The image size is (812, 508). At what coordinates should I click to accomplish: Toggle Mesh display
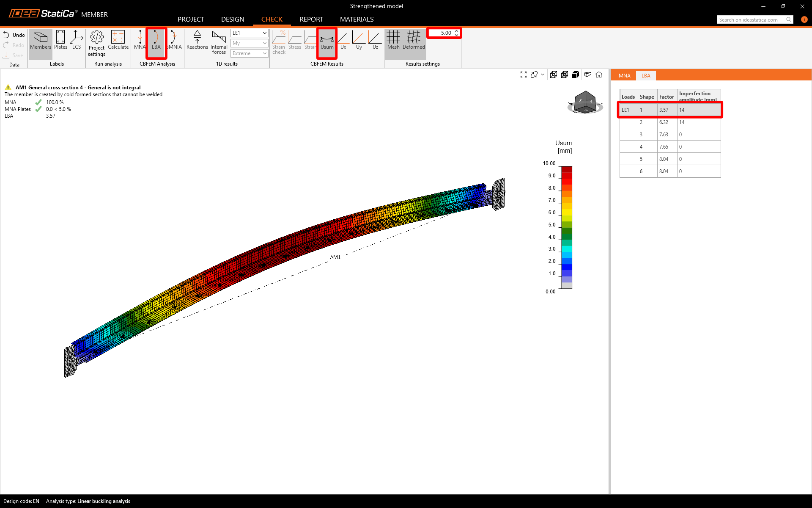pos(393,40)
